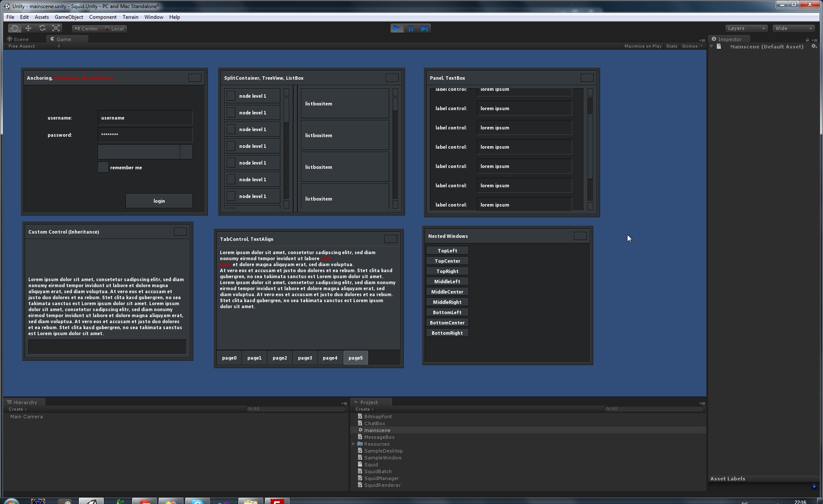
Task: Click the username input field
Action: coord(145,117)
